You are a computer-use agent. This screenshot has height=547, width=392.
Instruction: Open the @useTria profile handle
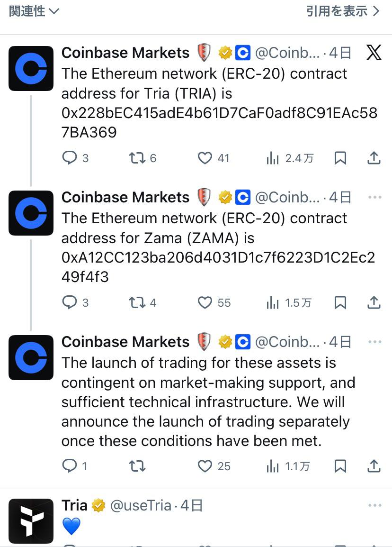click(141, 506)
